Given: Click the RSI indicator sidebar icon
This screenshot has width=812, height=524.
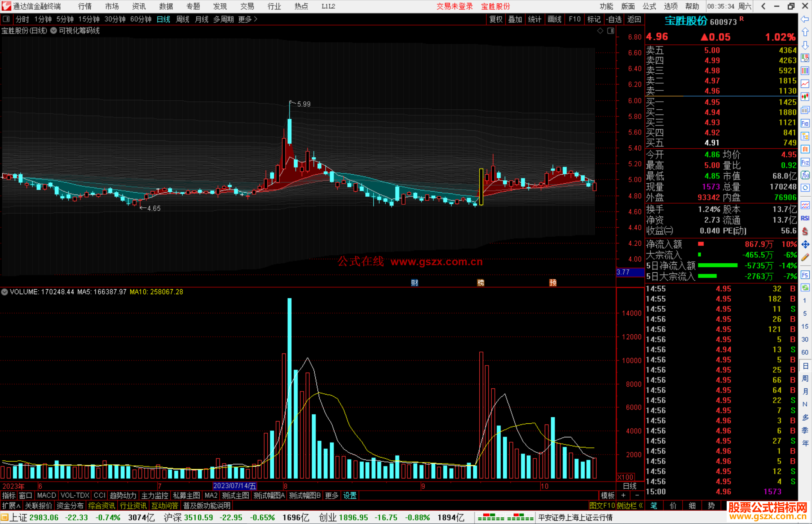Looking at the screenshot, I should tap(805, 218).
